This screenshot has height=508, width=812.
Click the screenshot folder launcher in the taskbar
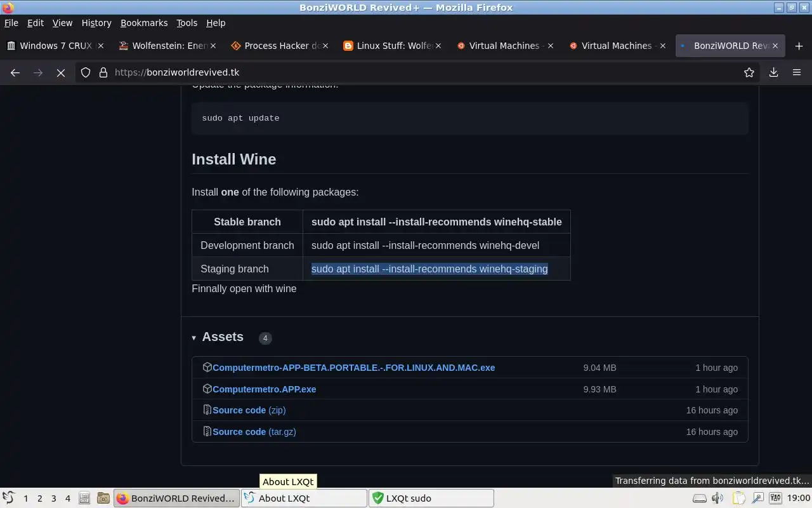(x=103, y=498)
